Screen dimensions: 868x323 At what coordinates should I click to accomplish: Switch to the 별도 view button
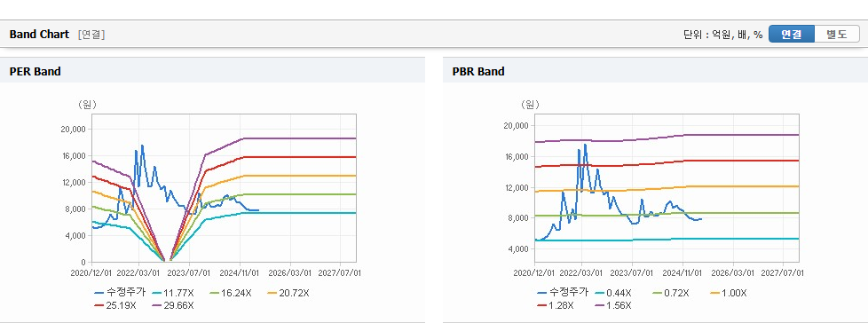click(x=837, y=35)
